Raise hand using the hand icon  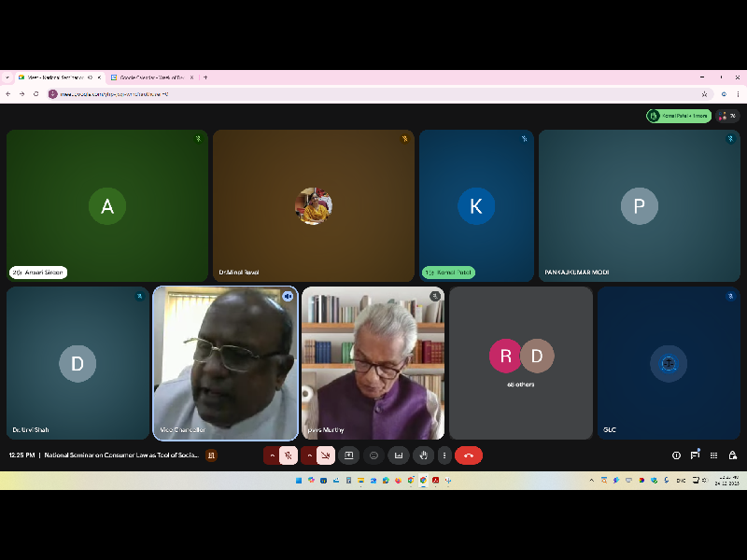pos(423,455)
